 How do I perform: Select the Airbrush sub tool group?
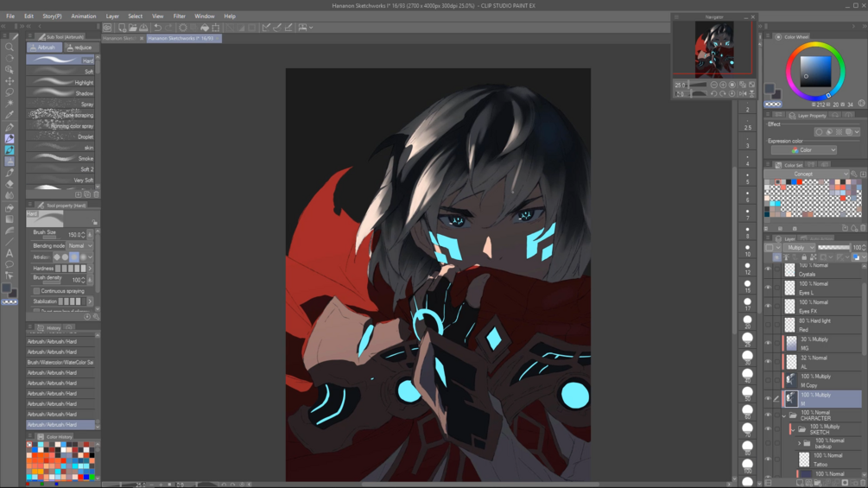click(x=44, y=48)
